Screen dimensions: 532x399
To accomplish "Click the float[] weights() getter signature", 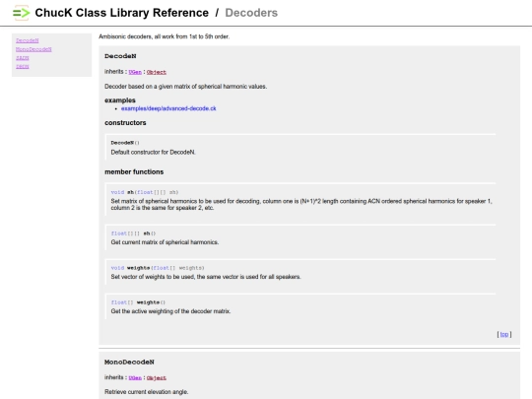I will 138,302.
